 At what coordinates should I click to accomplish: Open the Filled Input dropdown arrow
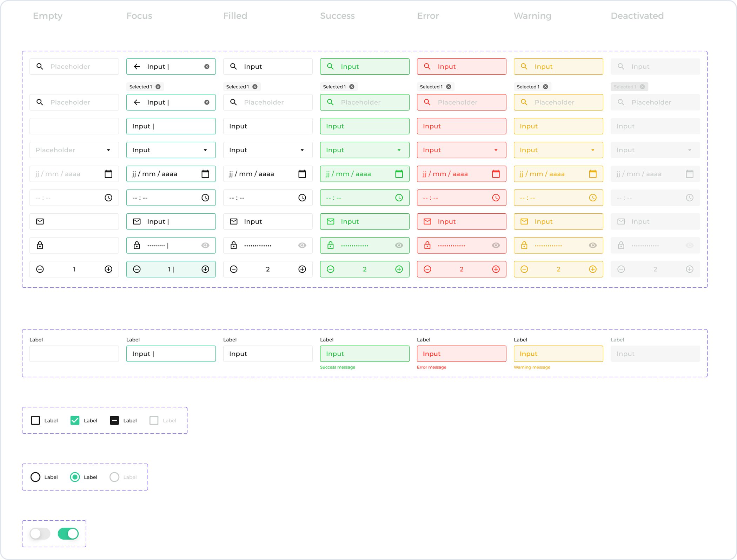[302, 150]
